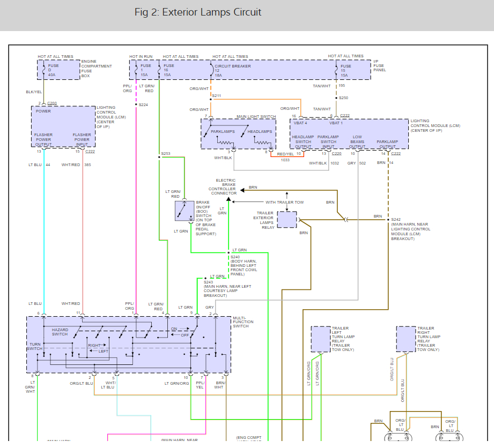The width and height of the screenshot is (494, 448).
Task: Select the "CIRCUIT BREAKER 12 18A" label
Action: (x=232, y=71)
